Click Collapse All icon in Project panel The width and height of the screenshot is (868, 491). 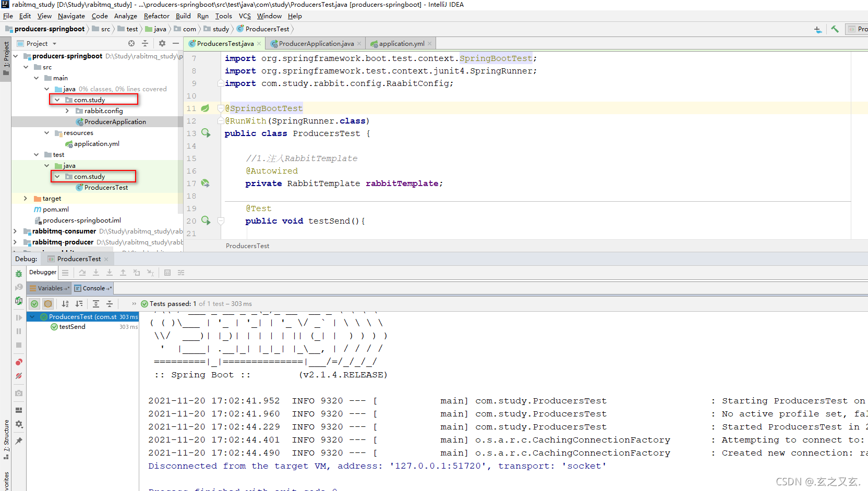(145, 44)
